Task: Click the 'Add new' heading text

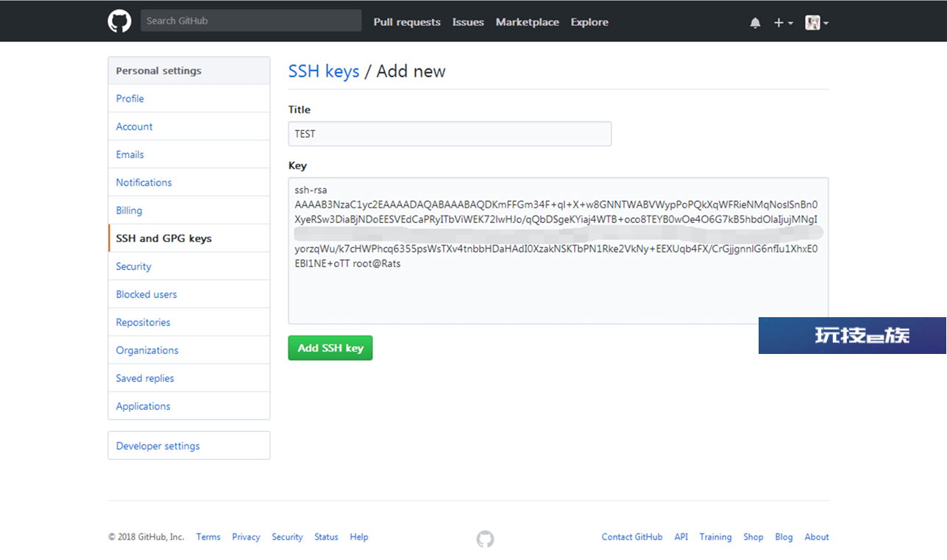Action: (x=411, y=71)
